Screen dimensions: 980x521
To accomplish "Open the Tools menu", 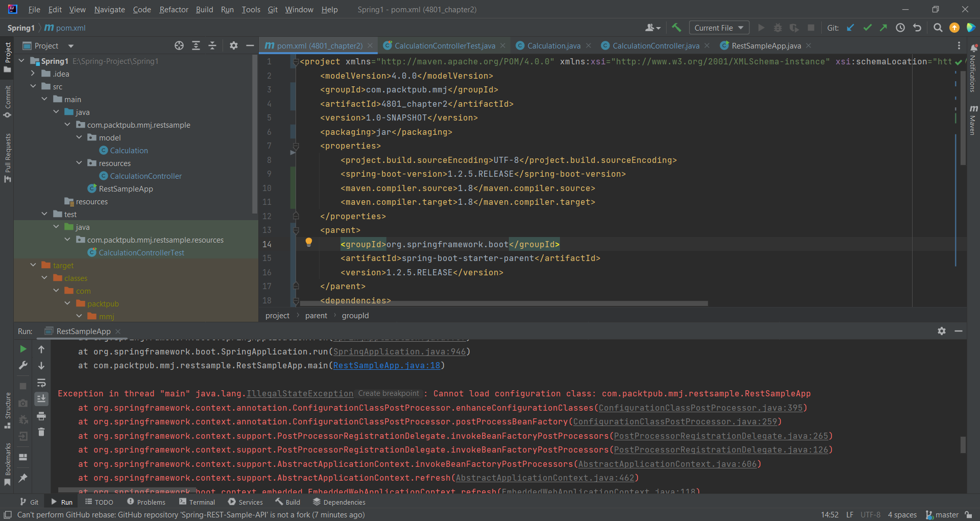I will 251,9.
